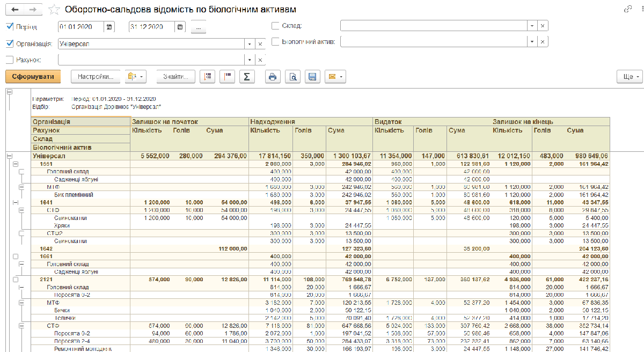Collapse the СТФ2 warehouse group
The width and height of the screenshot is (644, 352).
pos(21,233)
